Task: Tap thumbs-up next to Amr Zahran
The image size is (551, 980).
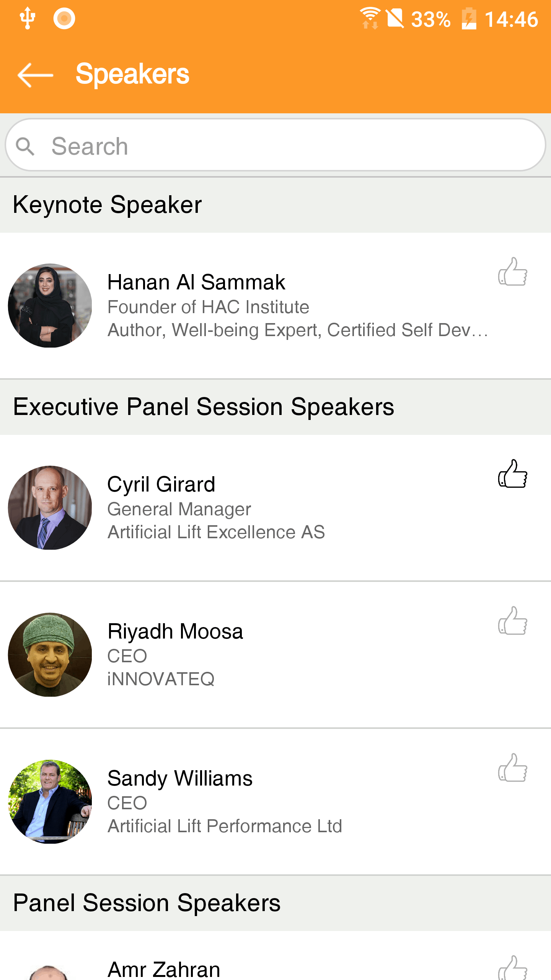Action: tap(513, 967)
